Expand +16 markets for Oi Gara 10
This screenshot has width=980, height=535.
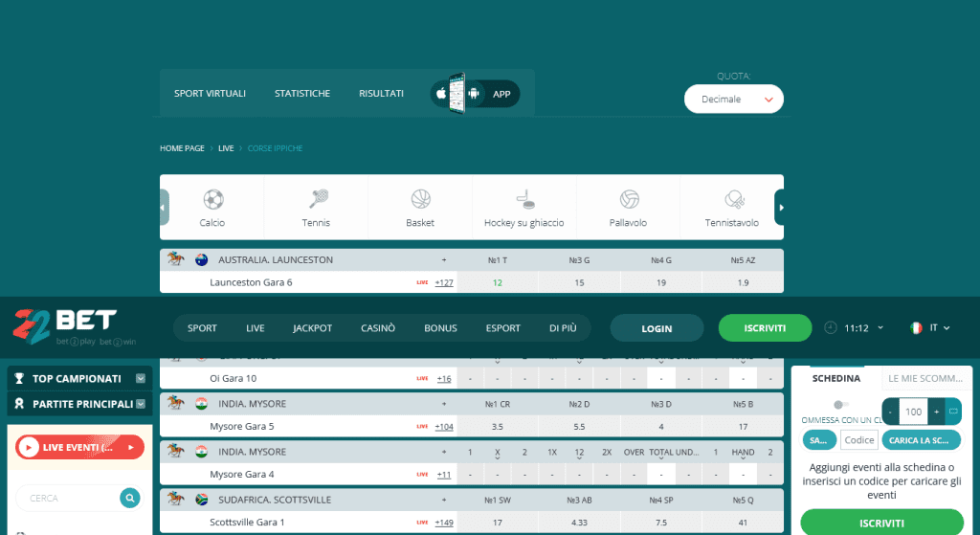click(x=444, y=379)
